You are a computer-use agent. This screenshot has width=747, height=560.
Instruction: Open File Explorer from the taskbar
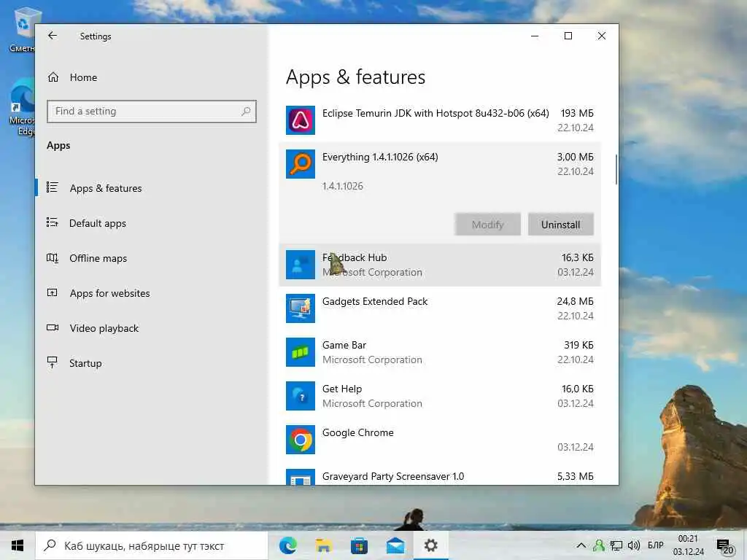click(x=323, y=545)
